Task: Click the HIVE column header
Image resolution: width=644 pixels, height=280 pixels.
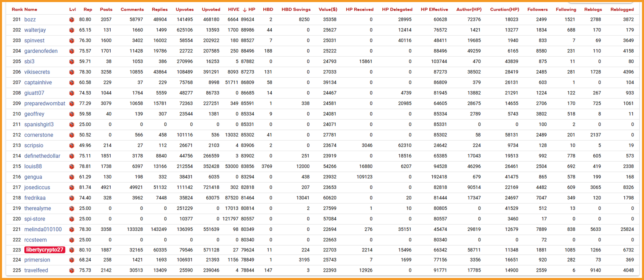Action: 234,9
